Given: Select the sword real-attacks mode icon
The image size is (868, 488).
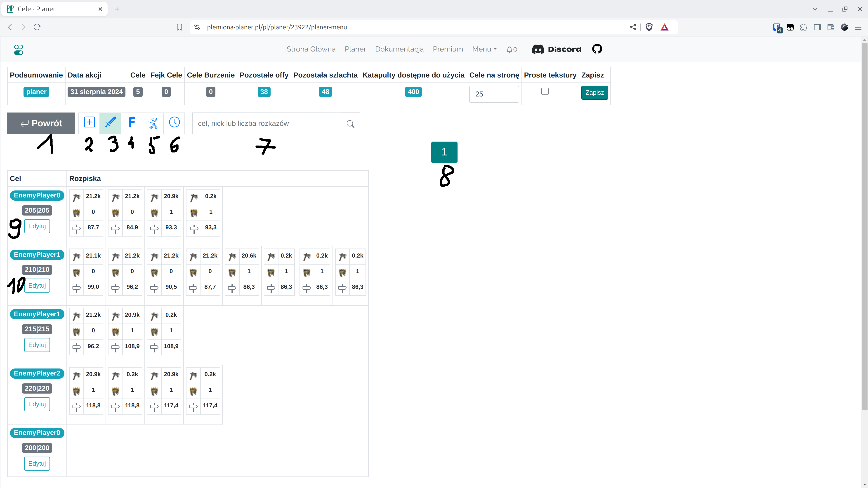Looking at the screenshot, I should pos(111,123).
